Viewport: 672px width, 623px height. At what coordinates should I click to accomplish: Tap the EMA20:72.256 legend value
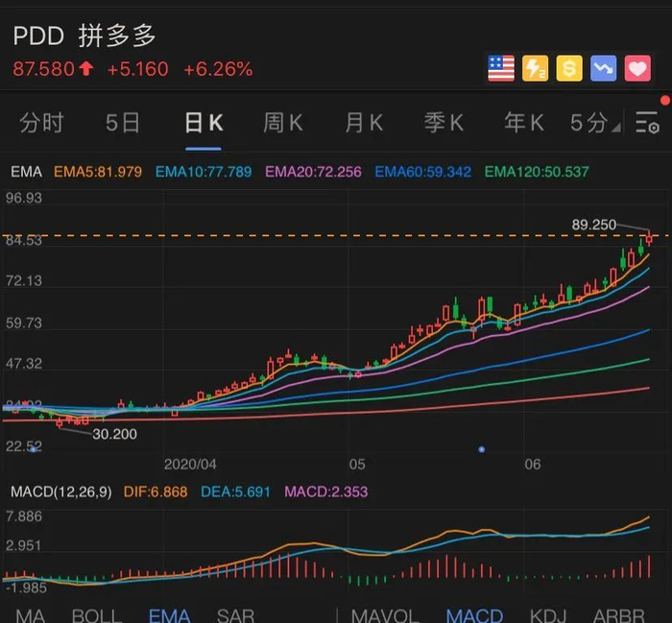(313, 172)
